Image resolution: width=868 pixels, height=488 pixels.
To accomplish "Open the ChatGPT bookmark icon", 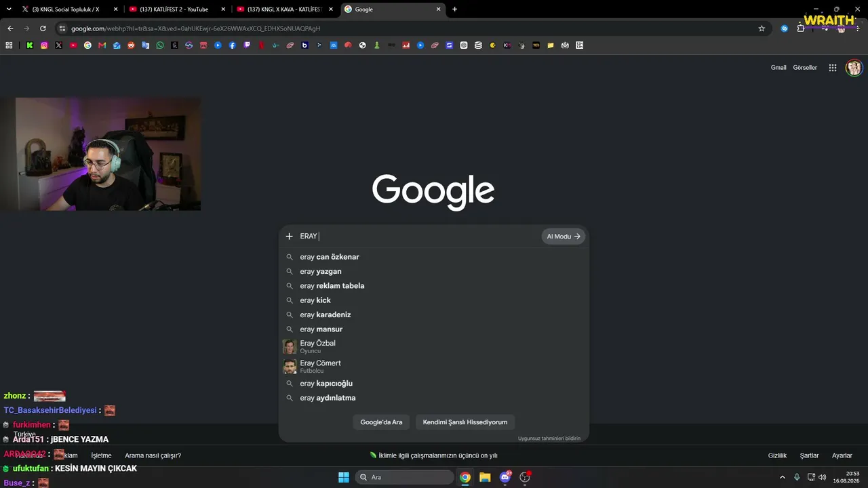I will (464, 45).
